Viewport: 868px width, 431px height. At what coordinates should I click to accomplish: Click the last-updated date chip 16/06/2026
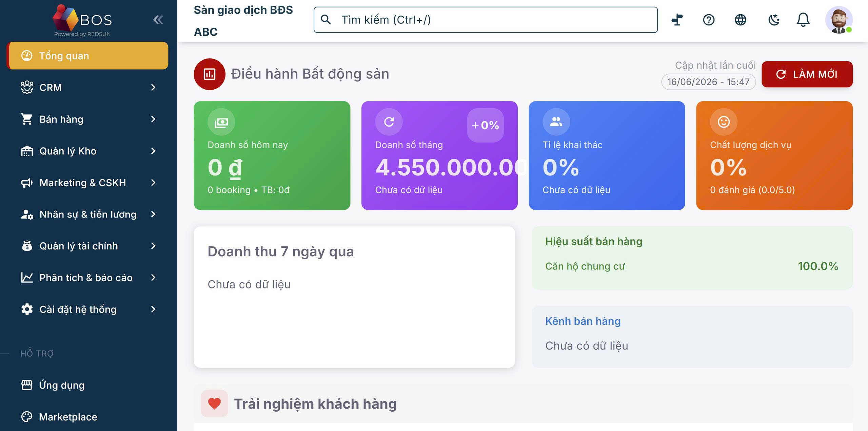click(708, 82)
